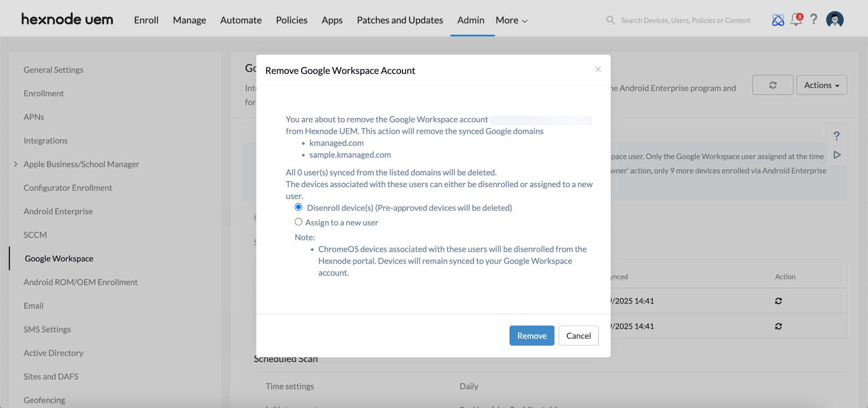Click sync icon in second 14:41 row
The width and height of the screenshot is (868, 408).
[779, 326]
